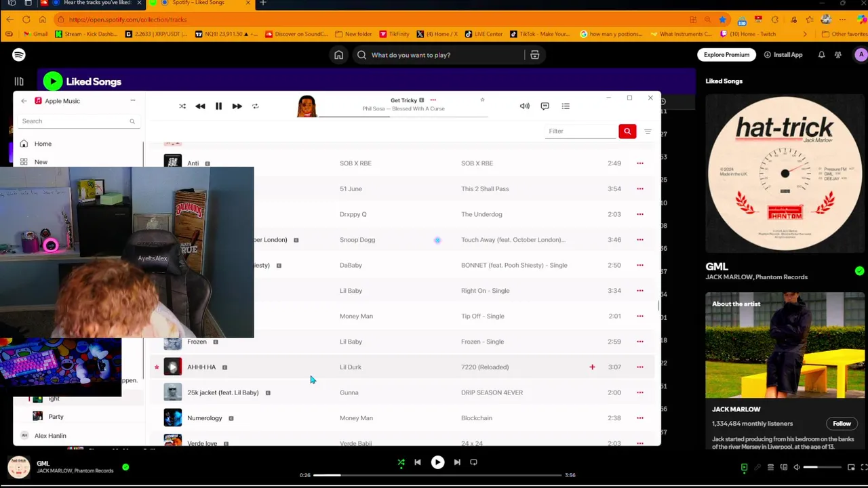Image resolution: width=868 pixels, height=488 pixels.
Task: Toggle Spotify shuffle
Action: point(401,462)
